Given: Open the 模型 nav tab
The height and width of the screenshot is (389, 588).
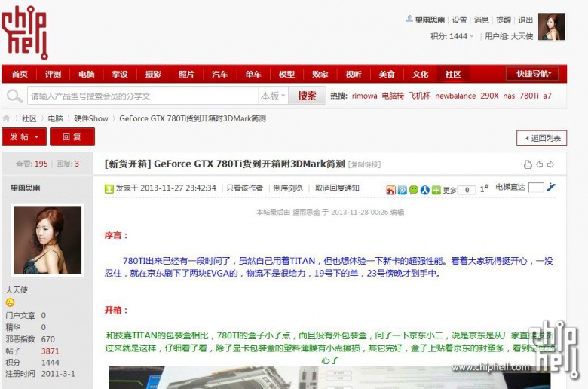Looking at the screenshot, I should (x=286, y=75).
